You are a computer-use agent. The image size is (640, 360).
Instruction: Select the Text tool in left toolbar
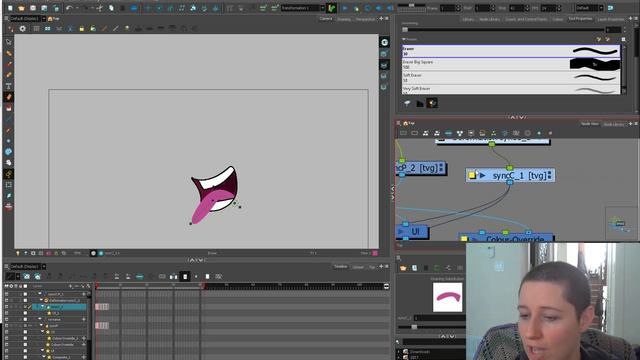click(9, 86)
